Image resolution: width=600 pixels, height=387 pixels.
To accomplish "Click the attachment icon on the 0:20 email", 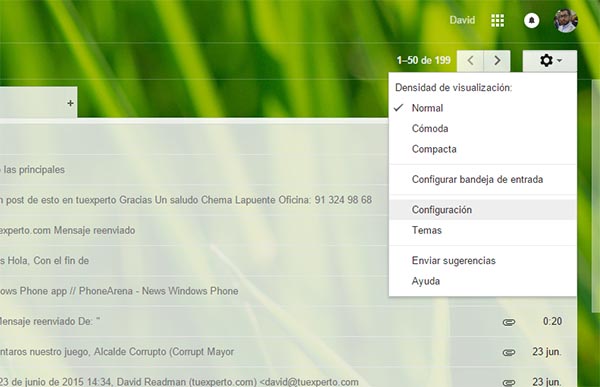I will click(x=509, y=322).
